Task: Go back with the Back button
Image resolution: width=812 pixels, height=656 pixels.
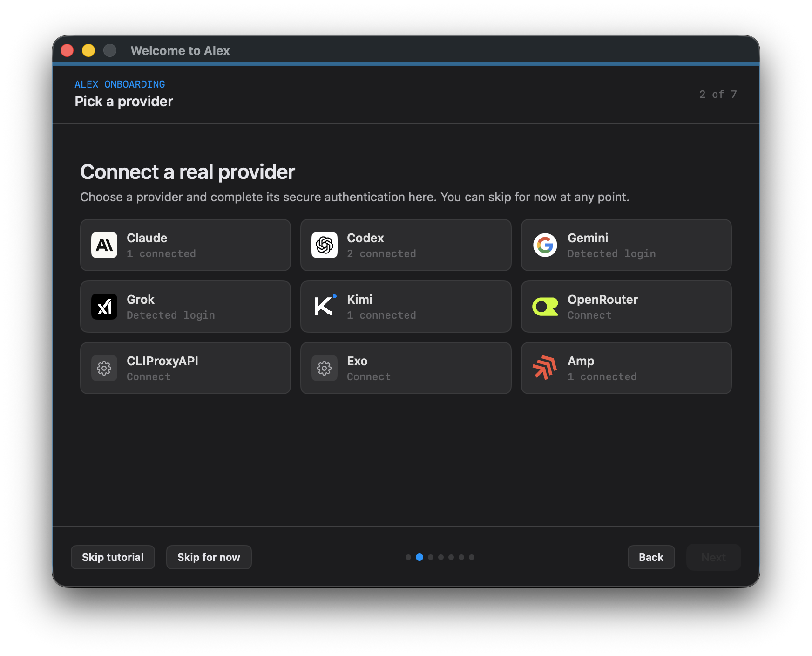Action: (x=651, y=557)
